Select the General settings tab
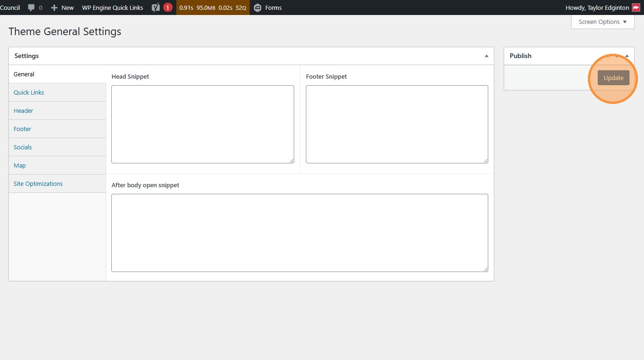 tap(58, 74)
